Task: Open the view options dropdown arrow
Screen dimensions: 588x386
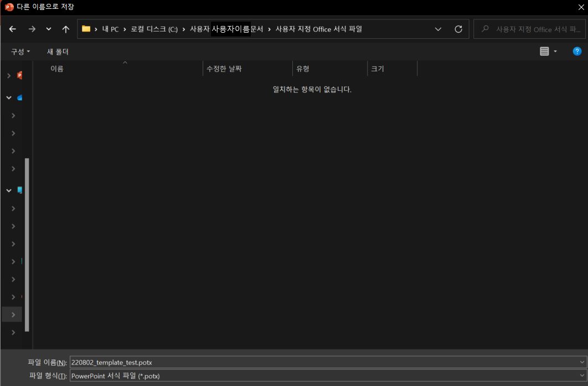Action: [x=555, y=51]
